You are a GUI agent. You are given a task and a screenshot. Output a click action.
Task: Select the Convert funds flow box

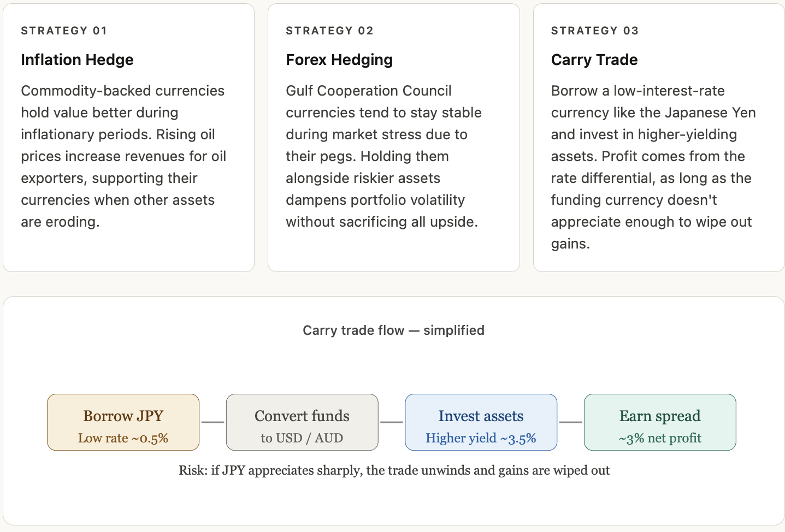(x=302, y=422)
